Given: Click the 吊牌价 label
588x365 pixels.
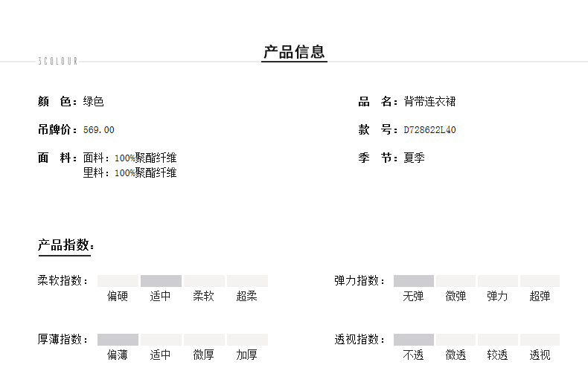Looking at the screenshot, I should coord(57,129).
